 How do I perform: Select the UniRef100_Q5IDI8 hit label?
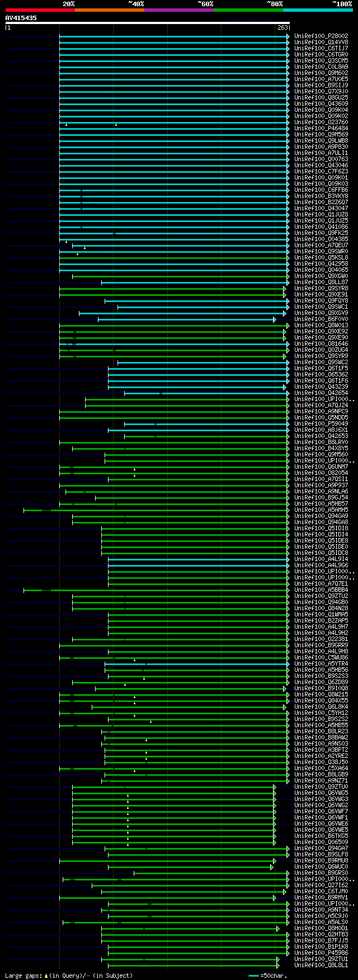(x=321, y=528)
